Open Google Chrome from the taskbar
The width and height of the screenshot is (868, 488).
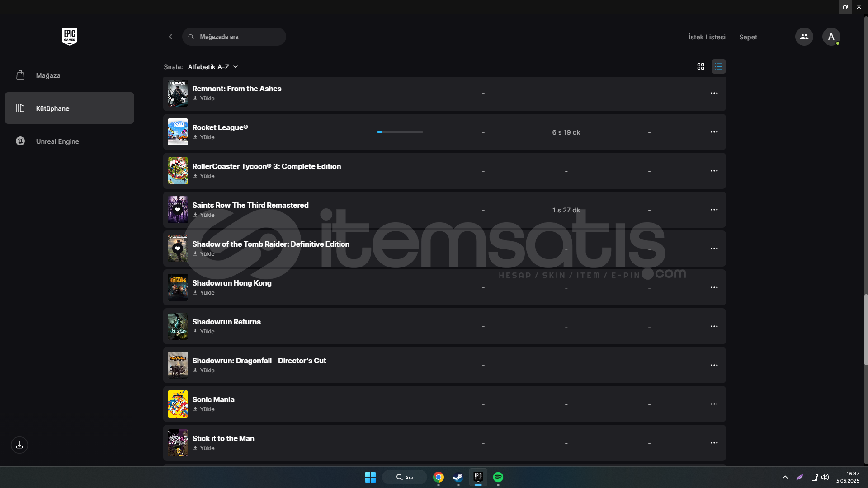[x=438, y=477]
